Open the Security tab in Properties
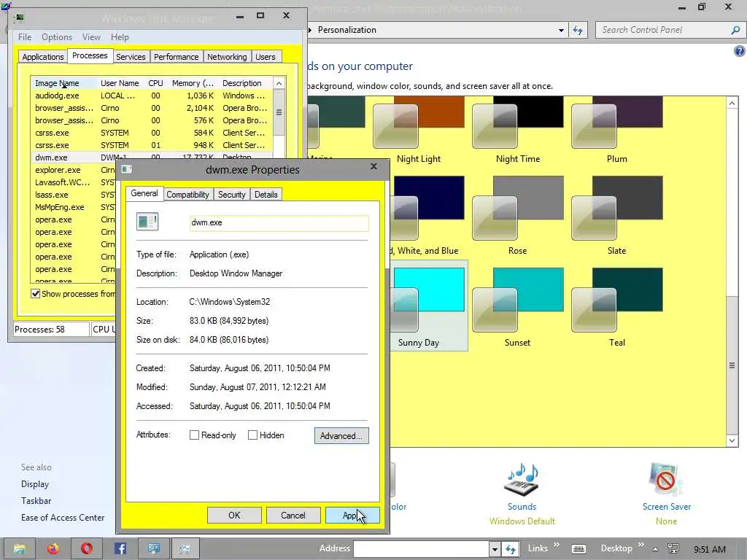 (x=231, y=194)
